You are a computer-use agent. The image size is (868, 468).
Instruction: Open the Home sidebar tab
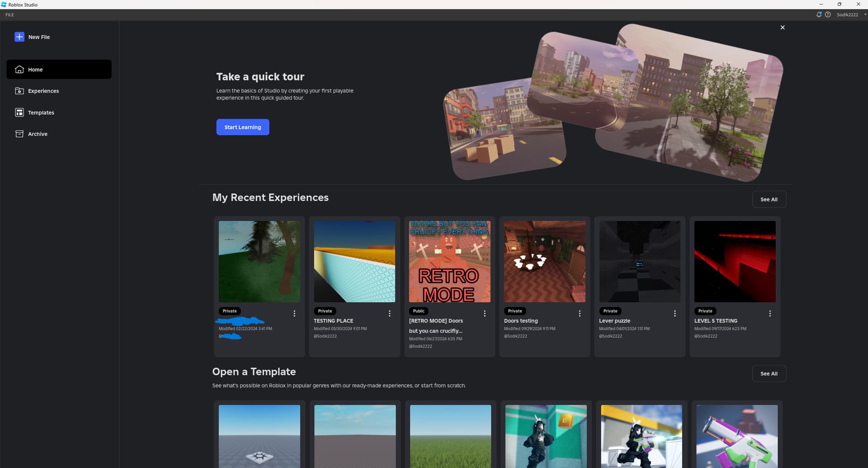(x=59, y=70)
